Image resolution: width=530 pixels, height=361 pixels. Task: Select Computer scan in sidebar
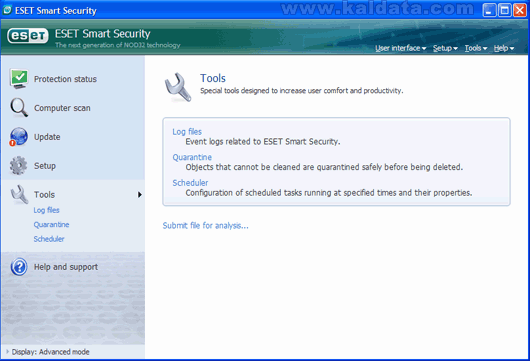(62, 108)
